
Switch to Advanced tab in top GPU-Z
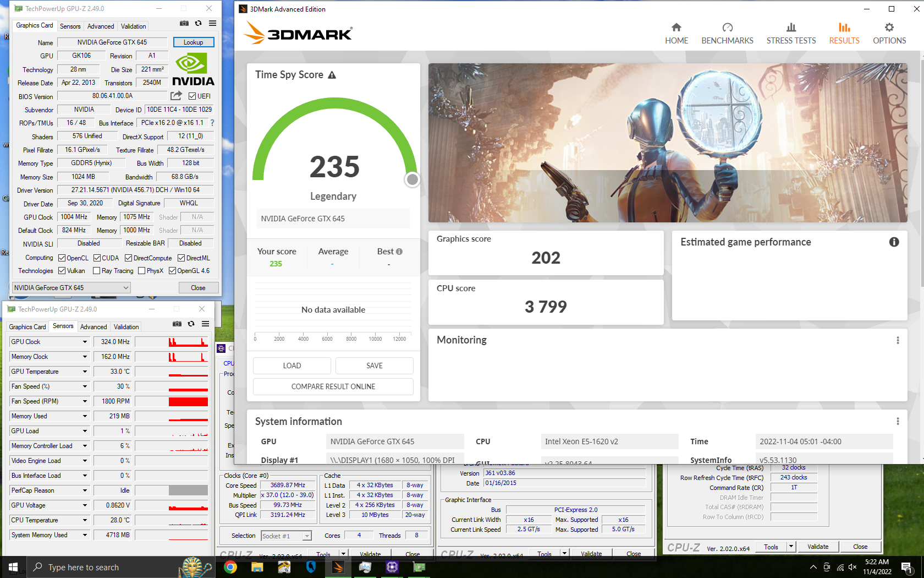101,26
